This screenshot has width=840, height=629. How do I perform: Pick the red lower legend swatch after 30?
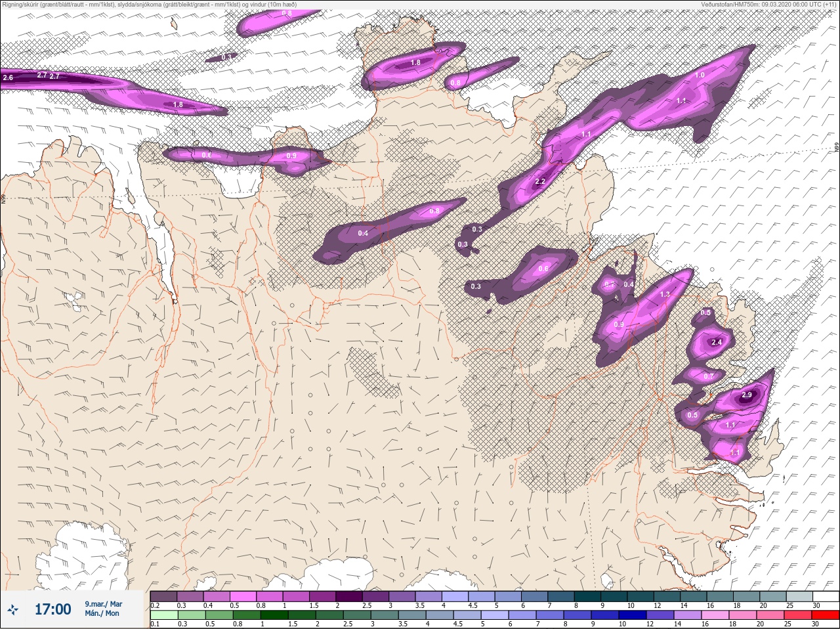[824, 615]
